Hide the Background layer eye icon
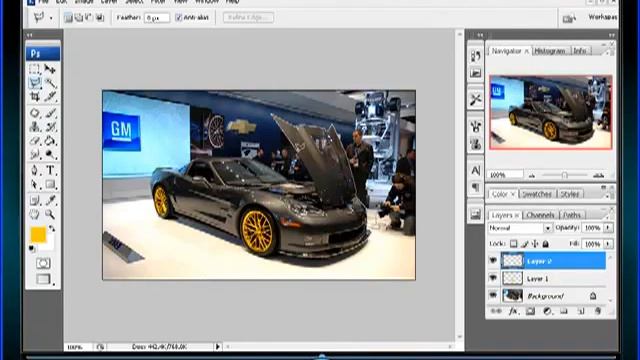Viewport: 640px width, 360px height. coord(493,295)
